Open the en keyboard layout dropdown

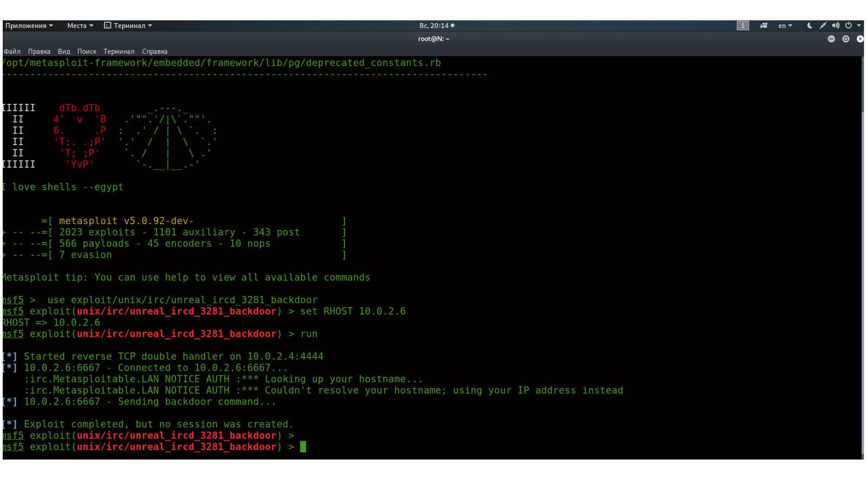[x=785, y=25]
